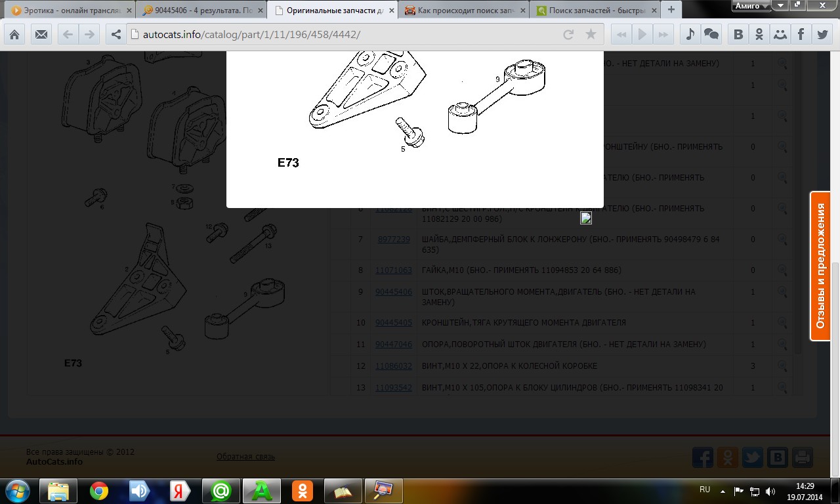Show hidden icons in the system tray
Viewport: 840px width, 504px height.
click(723, 491)
